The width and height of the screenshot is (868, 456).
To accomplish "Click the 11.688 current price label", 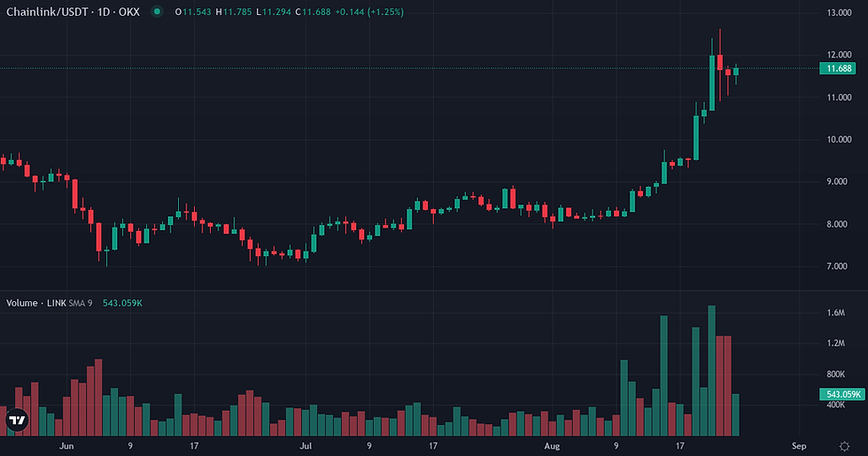I will (838, 69).
